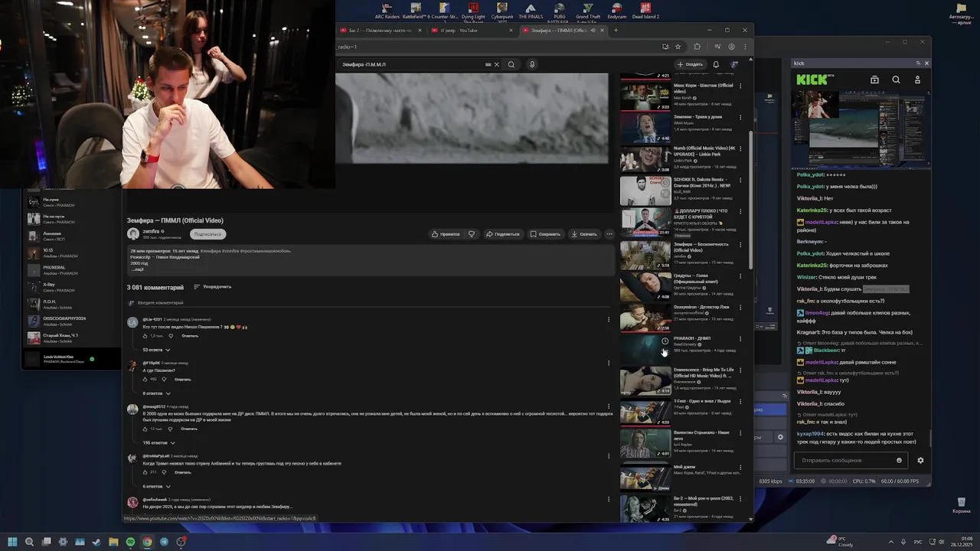
Task: Expand the 8 replies under @F19p0K comment
Action: [156, 393]
